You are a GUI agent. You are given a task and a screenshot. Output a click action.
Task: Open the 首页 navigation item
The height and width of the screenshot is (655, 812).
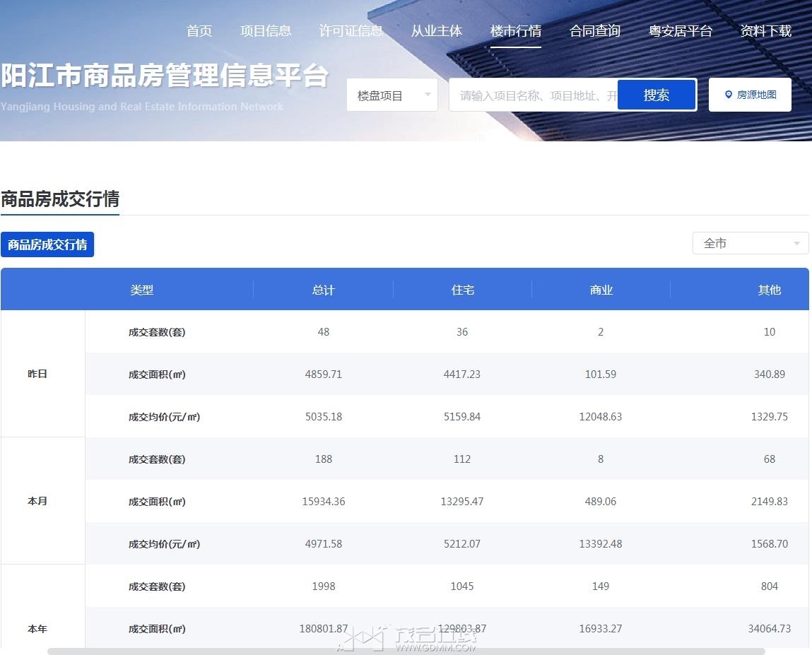199,31
